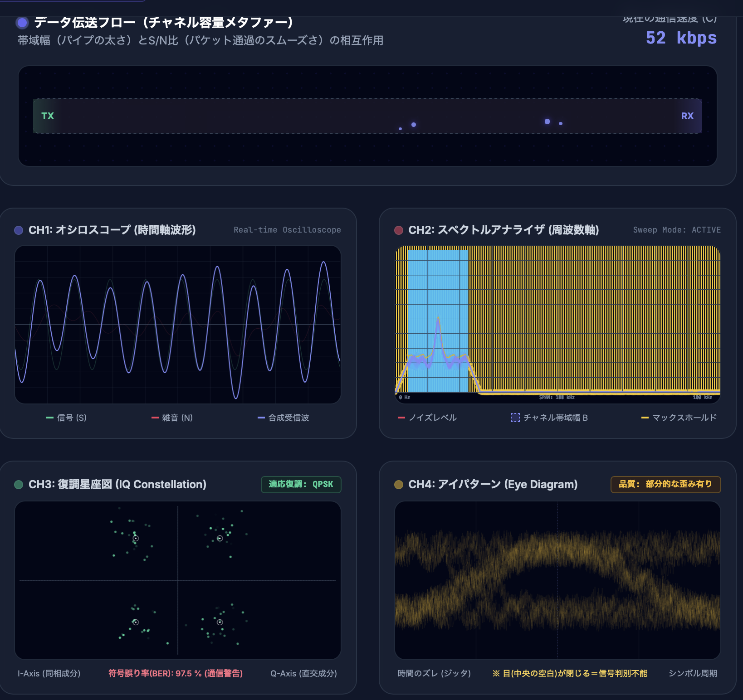Image resolution: width=743 pixels, height=700 pixels.
Task: Click the マックスホールド legend text
Action: pos(685,418)
